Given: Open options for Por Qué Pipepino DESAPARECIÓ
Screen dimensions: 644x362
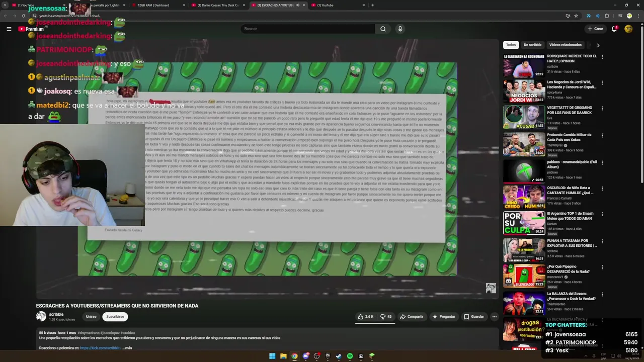Looking at the screenshot, I should tap(602, 267).
